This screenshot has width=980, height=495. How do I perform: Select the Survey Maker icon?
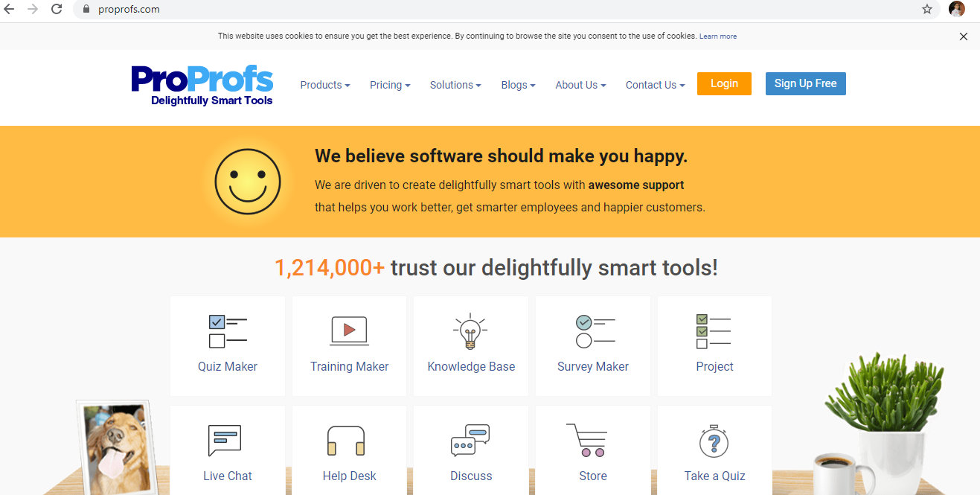pos(595,331)
